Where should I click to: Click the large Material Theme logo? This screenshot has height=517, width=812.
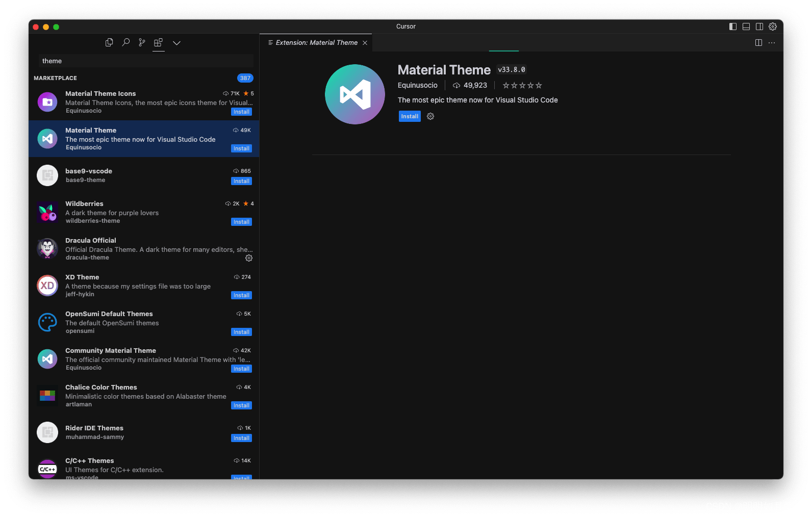click(355, 94)
